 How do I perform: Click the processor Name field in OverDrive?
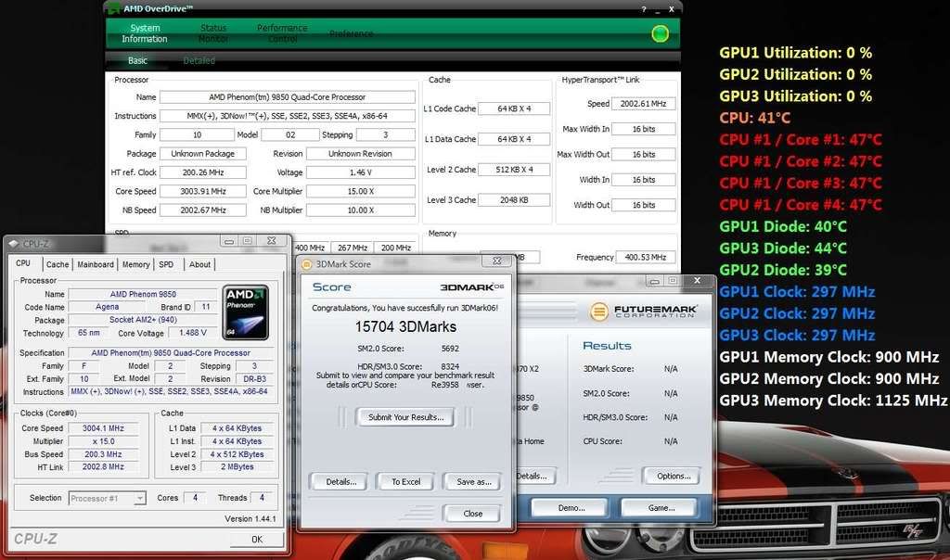coord(288,96)
